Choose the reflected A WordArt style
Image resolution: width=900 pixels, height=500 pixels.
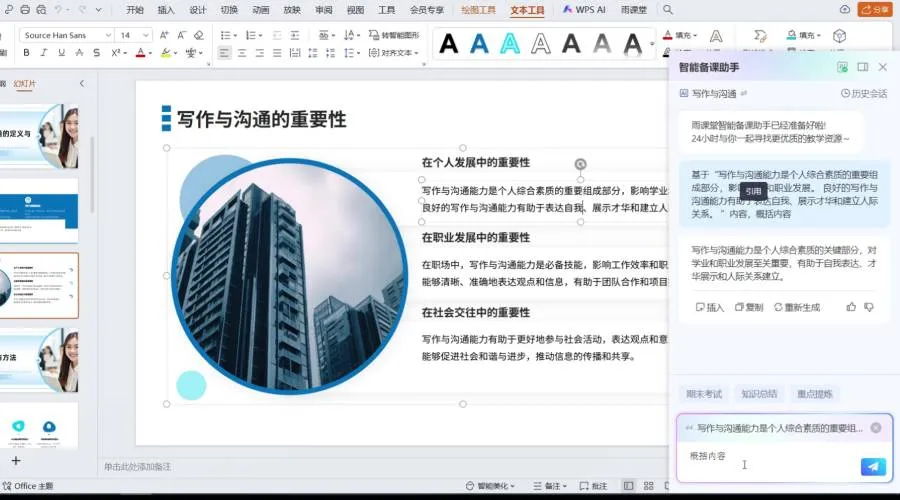(x=632, y=44)
